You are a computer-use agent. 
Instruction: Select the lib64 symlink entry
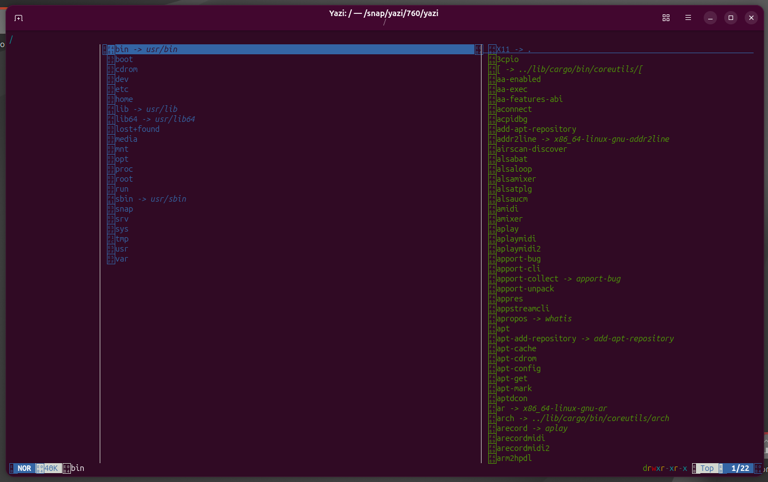coord(155,119)
